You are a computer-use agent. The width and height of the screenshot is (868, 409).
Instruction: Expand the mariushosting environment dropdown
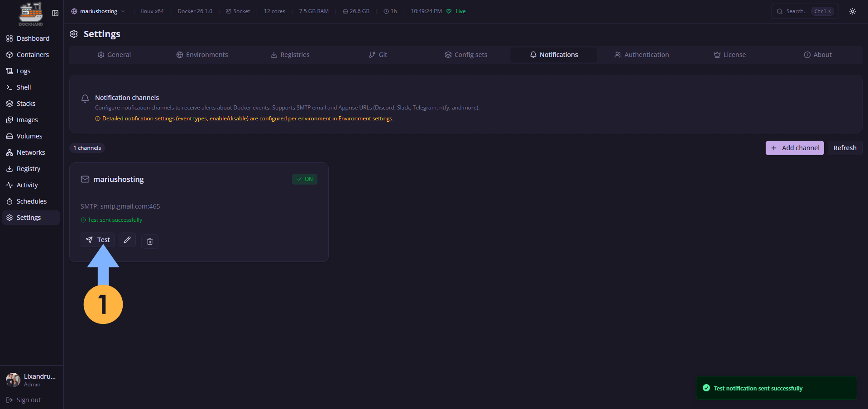coord(98,11)
